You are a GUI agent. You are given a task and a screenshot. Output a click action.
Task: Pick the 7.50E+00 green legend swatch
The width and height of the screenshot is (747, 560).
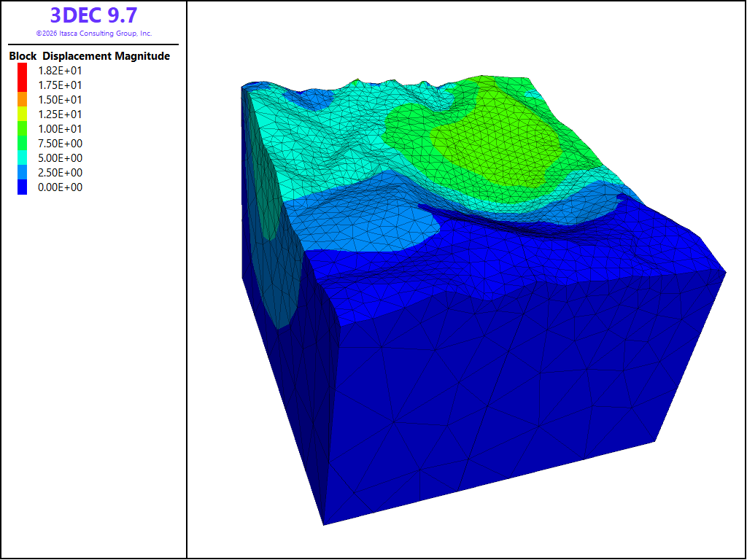coord(23,144)
